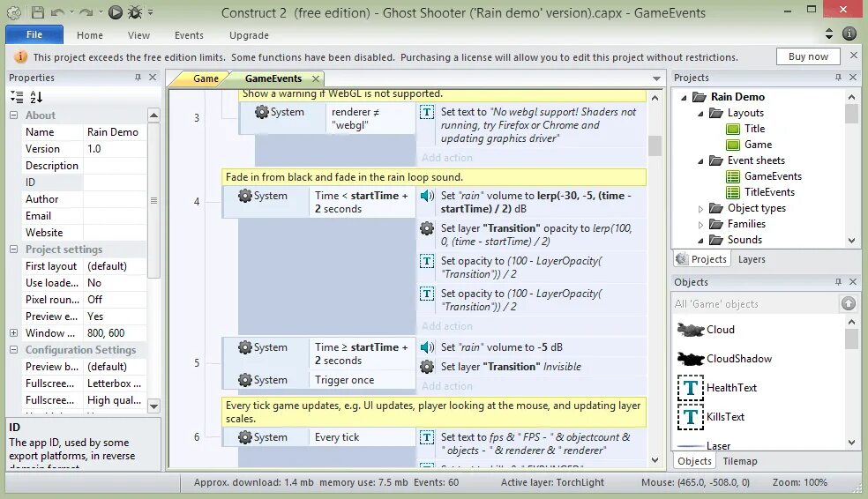The image size is (868, 499).
Task: Click the gear icon of Set layer Transition Invisible
Action: click(x=427, y=366)
